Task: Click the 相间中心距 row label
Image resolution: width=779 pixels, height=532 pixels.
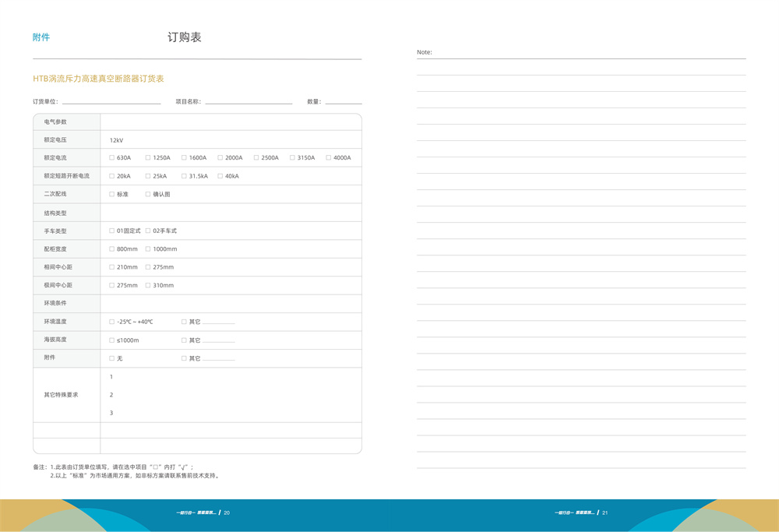Action: tap(58, 266)
